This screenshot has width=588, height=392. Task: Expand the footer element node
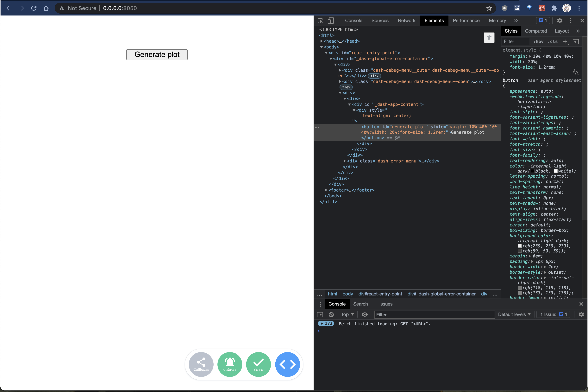(x=326, y=190)
